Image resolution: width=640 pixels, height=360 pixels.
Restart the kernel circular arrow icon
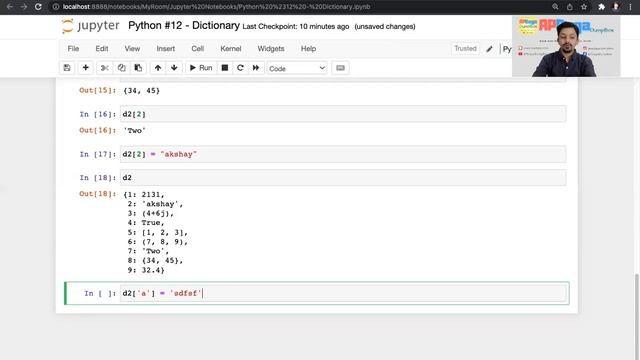point(240,68)
